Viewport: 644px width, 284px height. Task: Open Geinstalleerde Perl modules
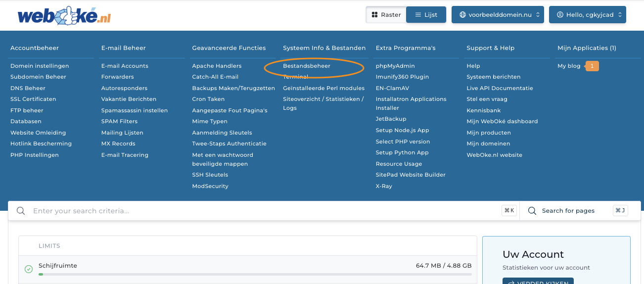click(324, 88)
